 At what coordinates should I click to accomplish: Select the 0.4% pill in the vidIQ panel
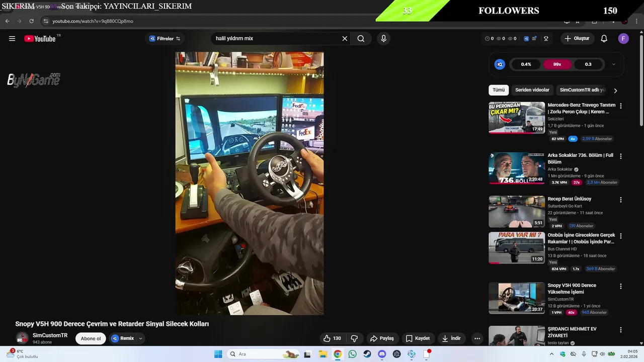tap(526, 64)
